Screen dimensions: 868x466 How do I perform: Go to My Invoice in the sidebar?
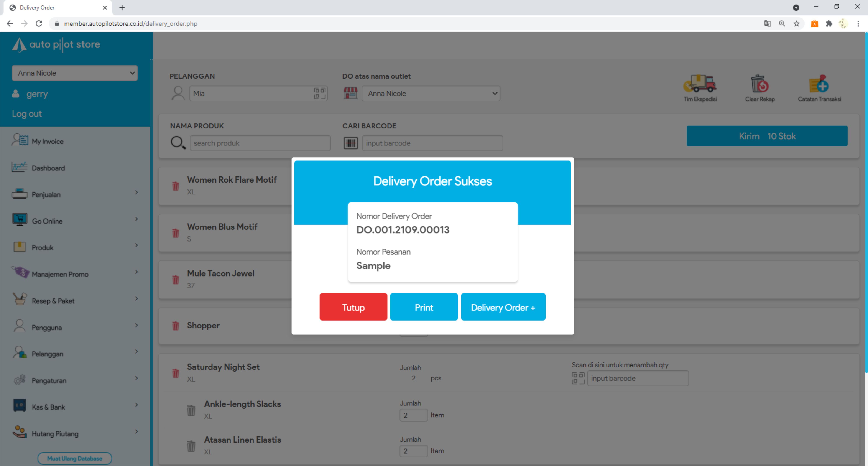tap(47, 141)
